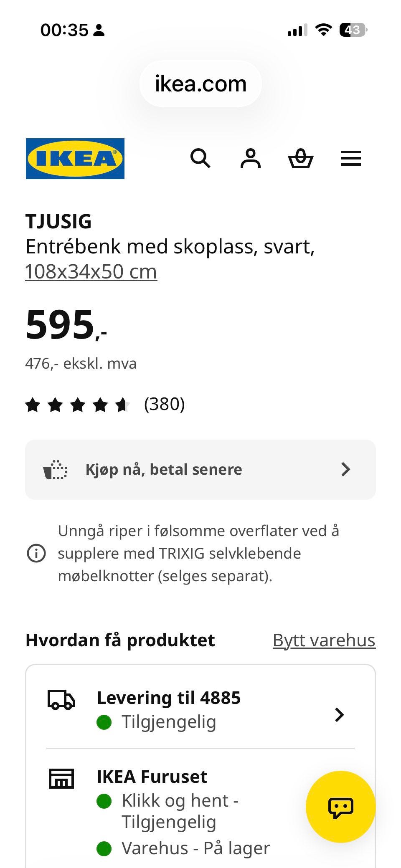The height and width of the screenshot is (868, 401).
Task: Open the shopping basket icon
Action: click(x=300, y=159)
